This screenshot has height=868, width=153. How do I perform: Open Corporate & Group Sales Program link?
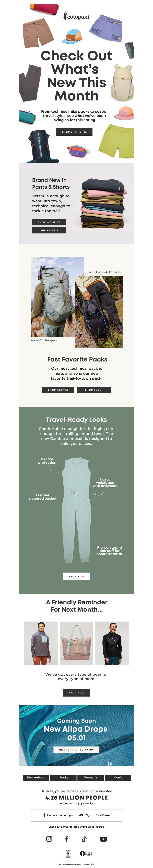point(76,826)
